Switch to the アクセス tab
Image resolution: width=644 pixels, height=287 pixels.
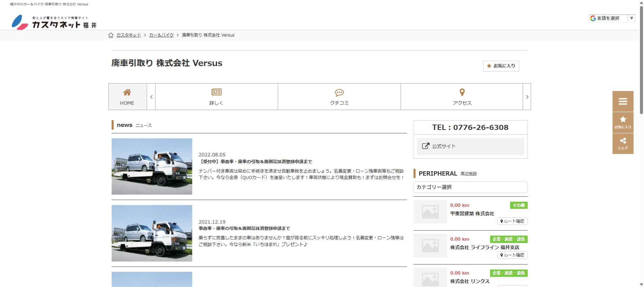tap(462, 97)
